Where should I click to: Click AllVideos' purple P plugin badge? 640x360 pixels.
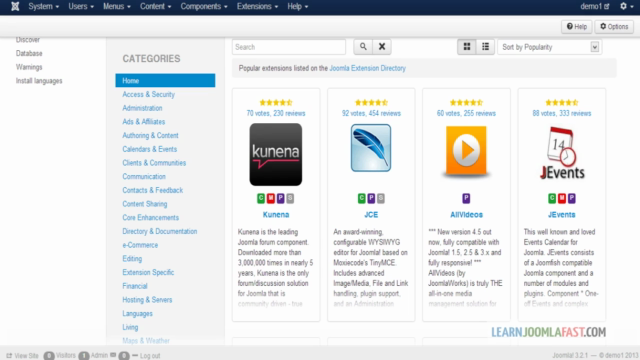[466, 198]
